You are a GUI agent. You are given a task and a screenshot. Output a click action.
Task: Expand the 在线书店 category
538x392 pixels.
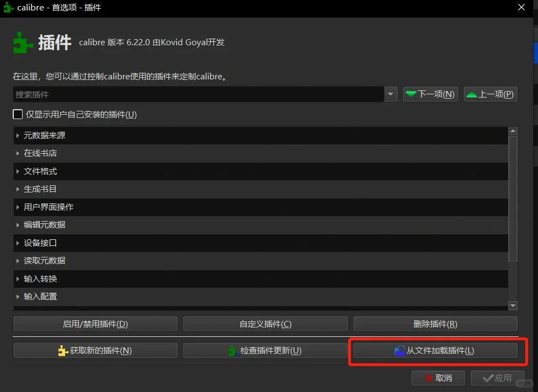tap(18, 153)
